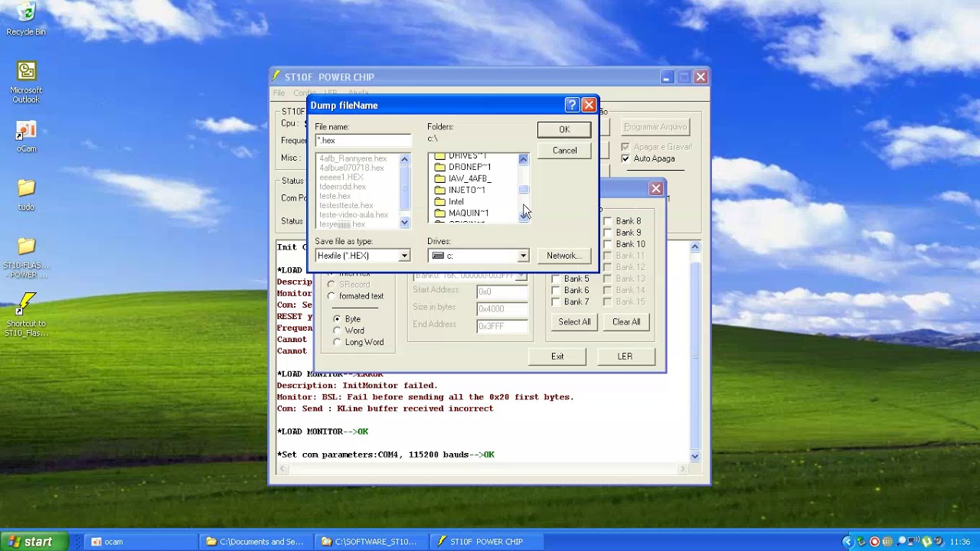Check Bank 8 checkbox
Viewport: 980px width, 551px height.
[x=607, y=221]
